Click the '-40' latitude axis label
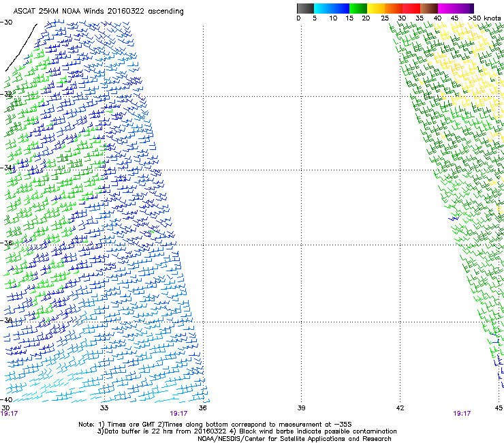504x443 pixels. [x=6, y=399]
